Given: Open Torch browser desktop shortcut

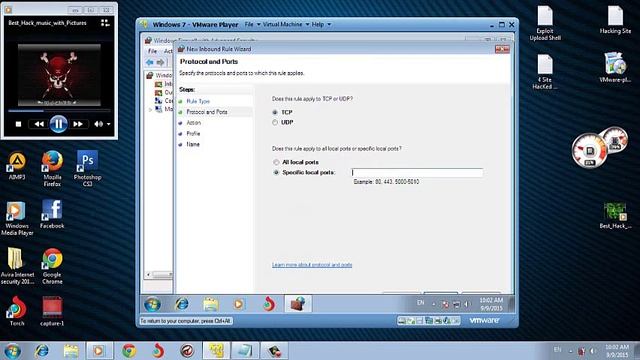Looking at the screenshot, I should click(17, 311).
